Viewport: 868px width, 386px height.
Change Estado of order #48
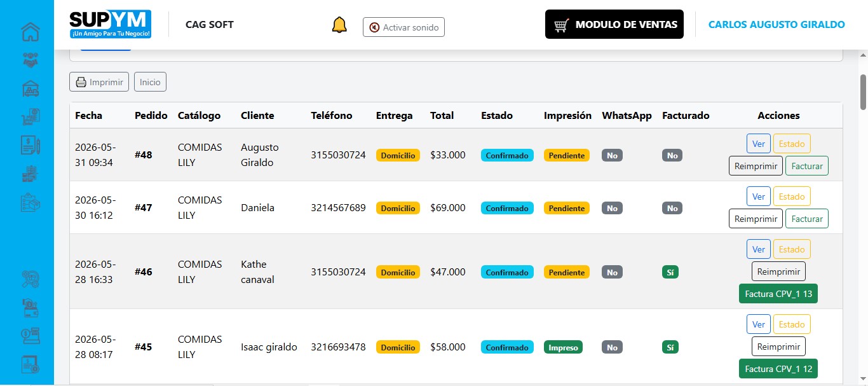(x=792, y=144)
